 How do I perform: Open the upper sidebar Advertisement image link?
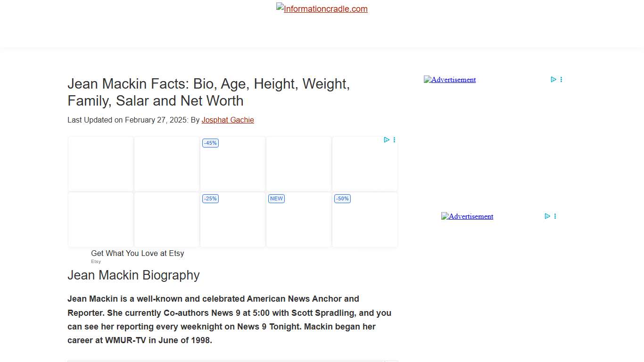pos(450,80)
